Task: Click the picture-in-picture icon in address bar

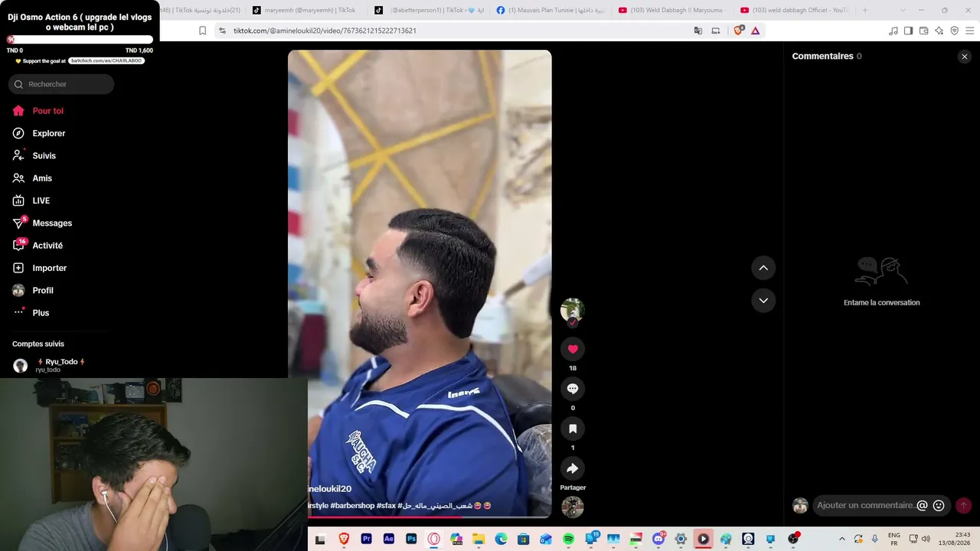Action: (716, 31)
